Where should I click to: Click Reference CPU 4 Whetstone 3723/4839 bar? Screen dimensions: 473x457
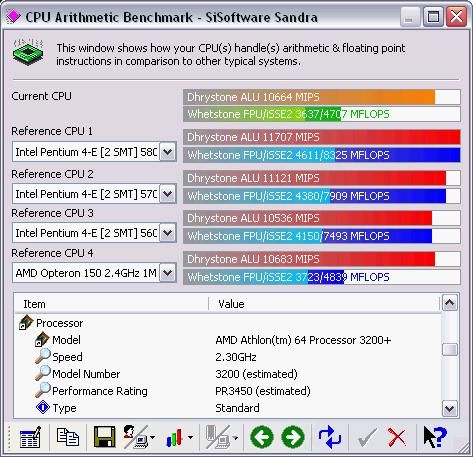(x=322, y=277)
